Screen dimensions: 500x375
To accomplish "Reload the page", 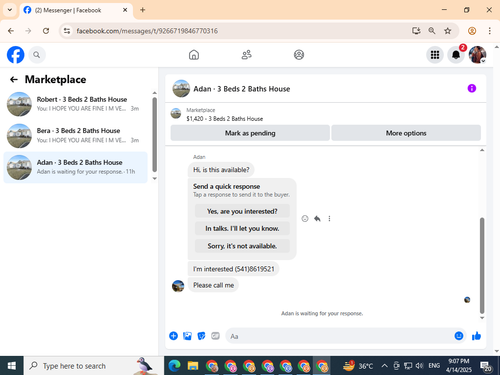I will click(x=46, y=31).
